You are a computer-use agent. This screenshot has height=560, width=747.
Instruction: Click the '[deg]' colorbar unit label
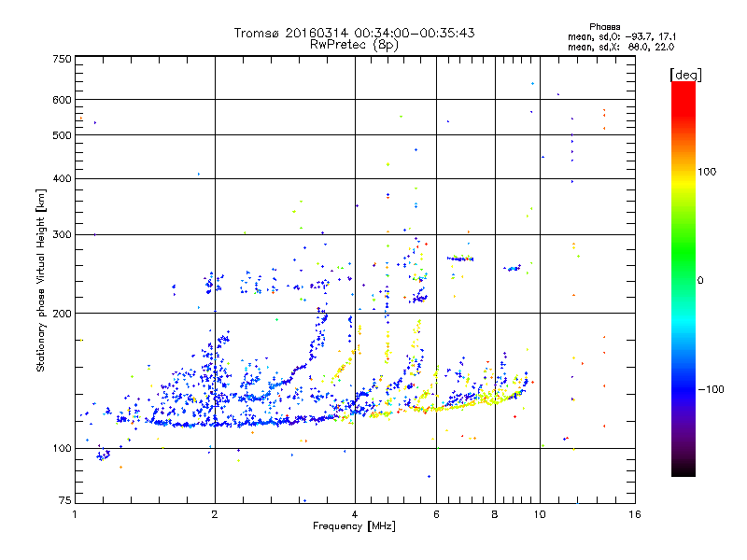pyautogui.click(x=685, y=75)
